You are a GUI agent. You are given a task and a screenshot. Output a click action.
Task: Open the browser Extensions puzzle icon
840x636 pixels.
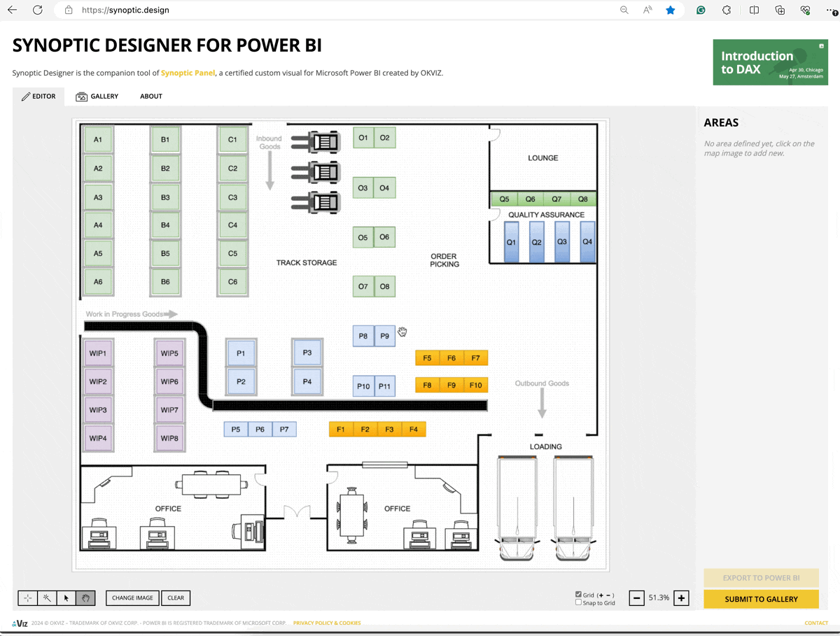[727, 10]
